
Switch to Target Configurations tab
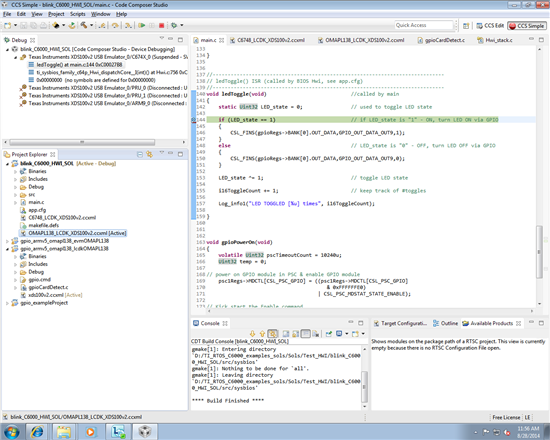tap(400, 324)
